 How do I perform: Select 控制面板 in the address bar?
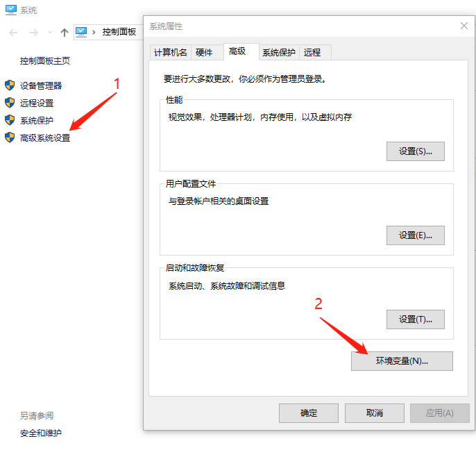[119, 32]
